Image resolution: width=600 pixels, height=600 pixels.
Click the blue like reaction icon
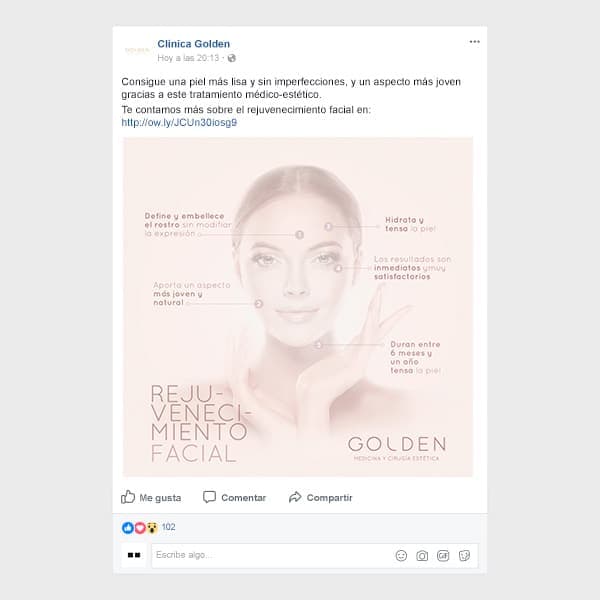(x=127, y=528)
